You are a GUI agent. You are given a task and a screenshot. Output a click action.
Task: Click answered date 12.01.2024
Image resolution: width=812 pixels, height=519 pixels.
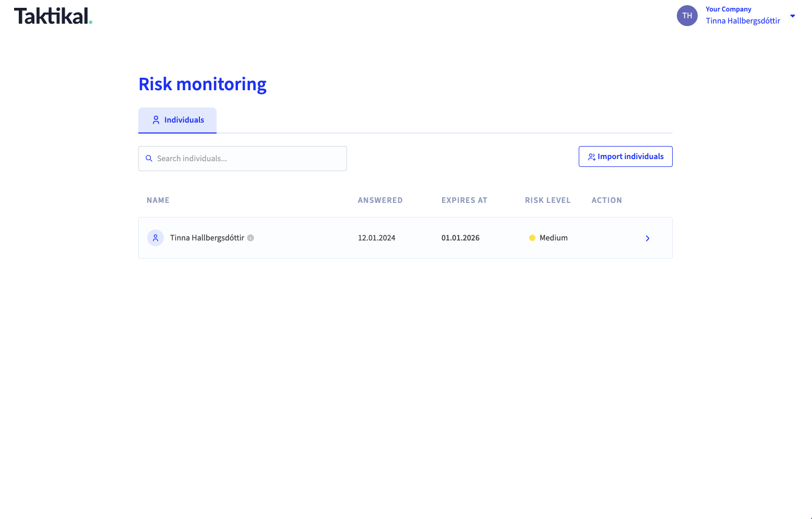pyautogui.click(x=377, y=238)
